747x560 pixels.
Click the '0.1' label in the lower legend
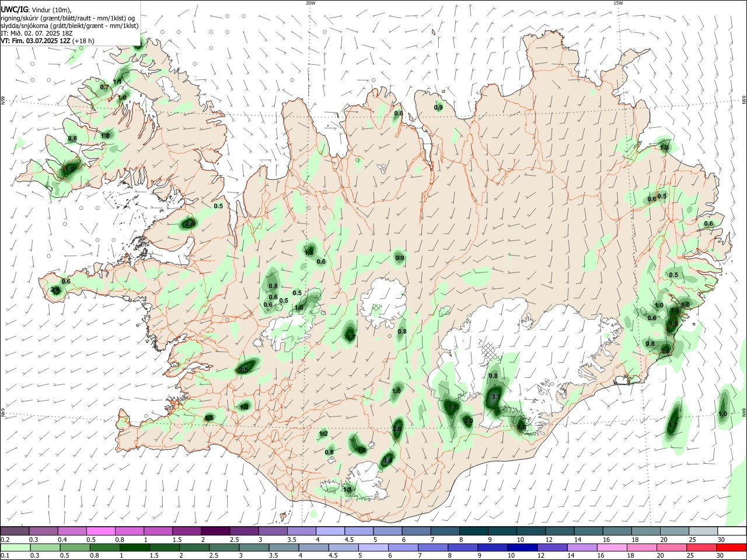click(x=5, y=556)
